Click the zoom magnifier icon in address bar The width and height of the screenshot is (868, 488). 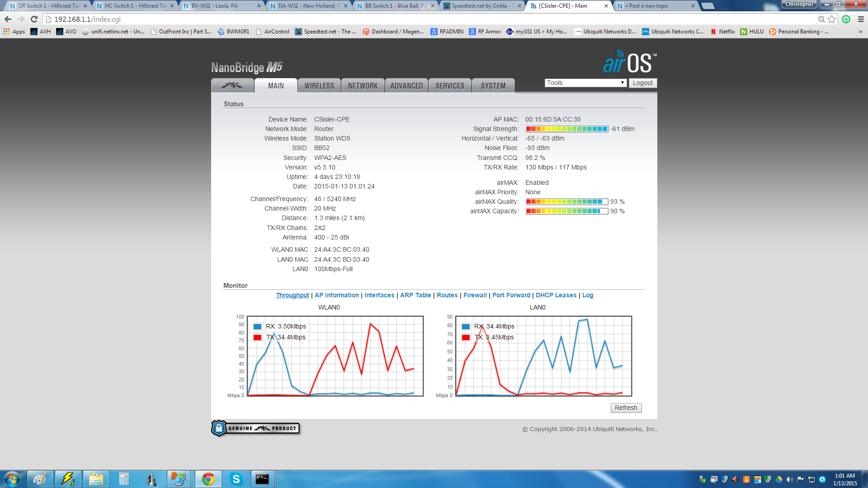[x=821, y=19]
